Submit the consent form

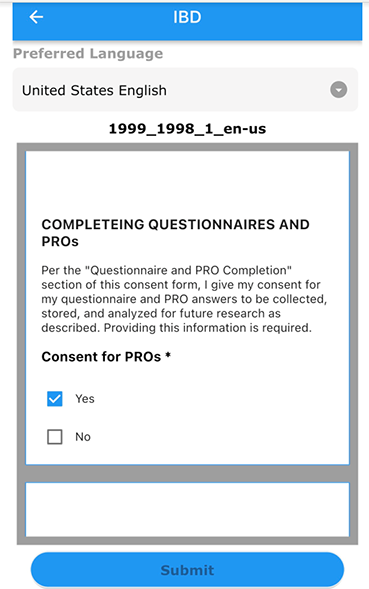(x=187, y=569)
